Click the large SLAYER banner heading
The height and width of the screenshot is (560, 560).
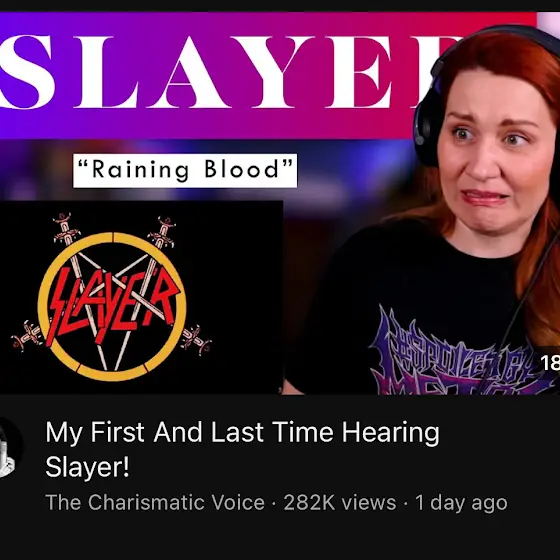pos(229,72)
